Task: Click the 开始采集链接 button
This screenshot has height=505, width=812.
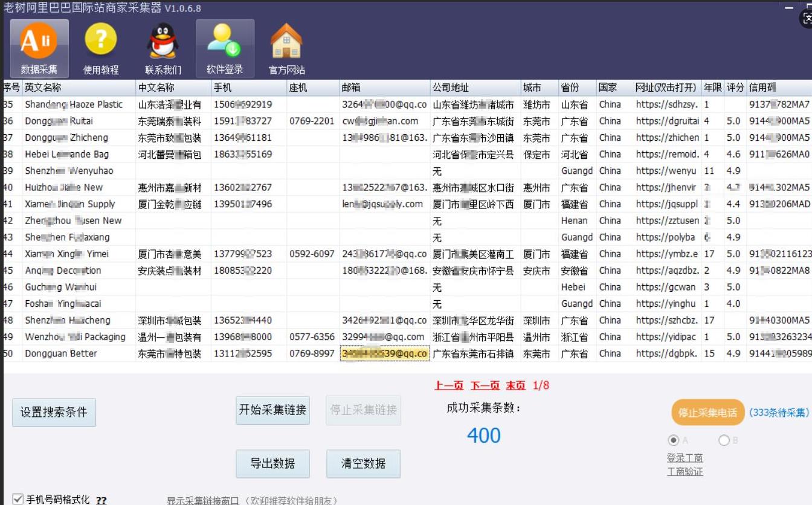Action: [272, 410]
